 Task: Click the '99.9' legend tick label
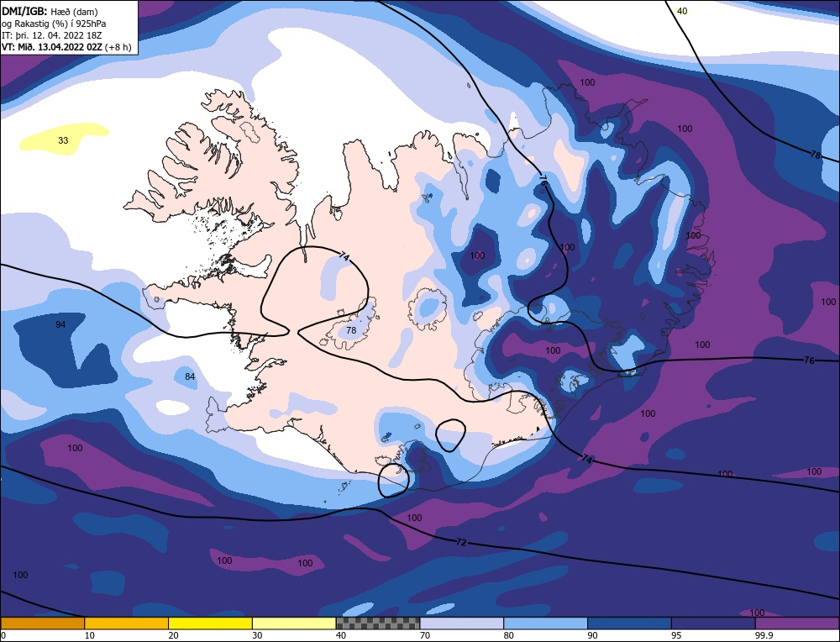764,635
